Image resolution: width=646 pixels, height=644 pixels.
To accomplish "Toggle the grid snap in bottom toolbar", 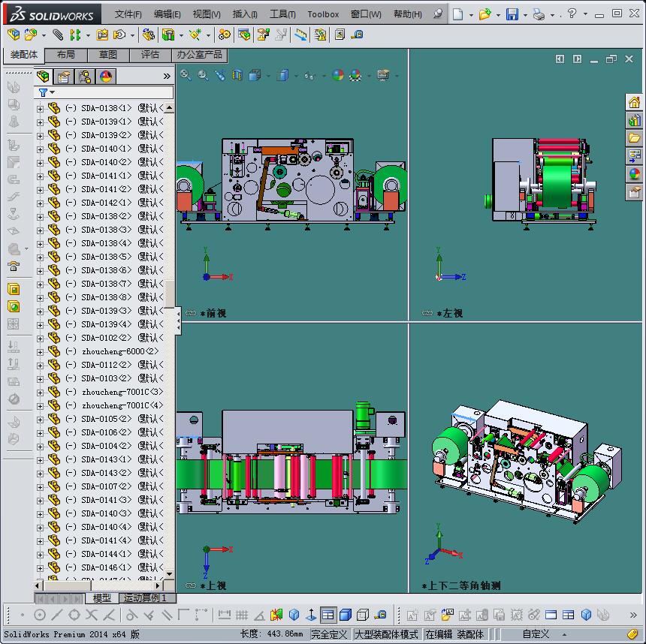I will point(241,615).
